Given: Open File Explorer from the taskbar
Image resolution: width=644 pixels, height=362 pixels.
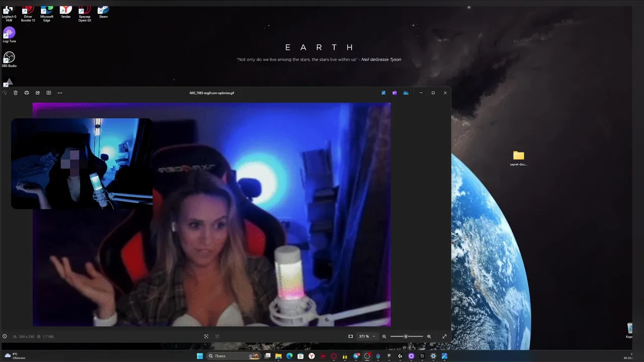Looking at the screenshot, I should (278, 356).
